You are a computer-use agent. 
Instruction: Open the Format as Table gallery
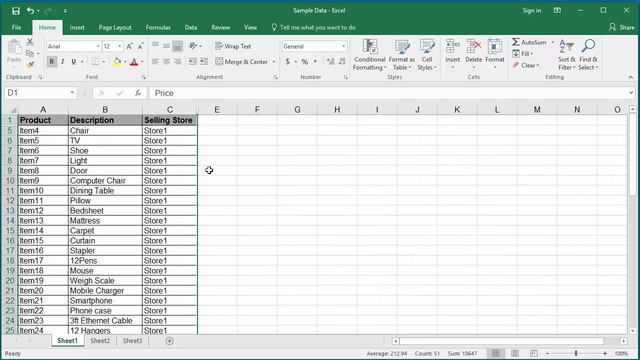[402, 55]
